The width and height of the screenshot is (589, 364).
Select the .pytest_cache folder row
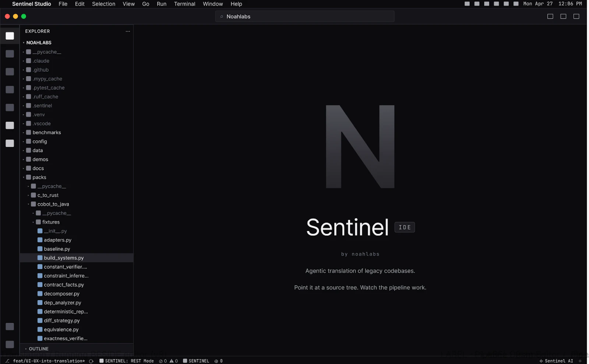pos(77,88)
